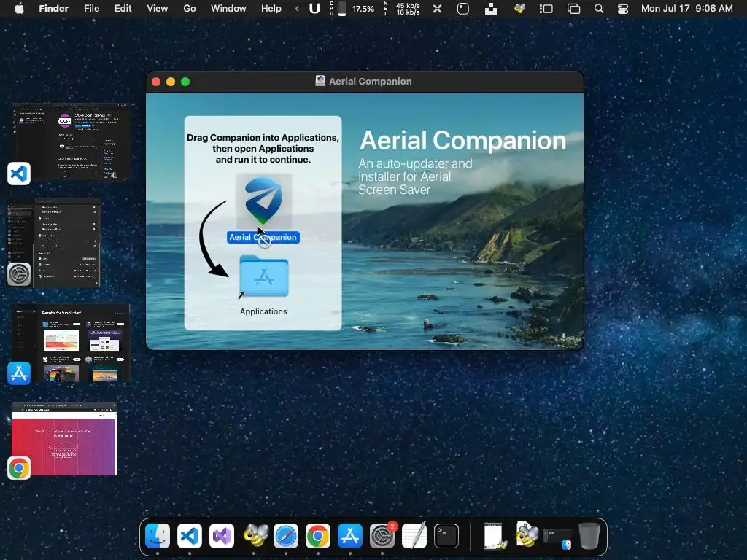
Task: Select the Aerial Companion app icon
Action: 263,201
